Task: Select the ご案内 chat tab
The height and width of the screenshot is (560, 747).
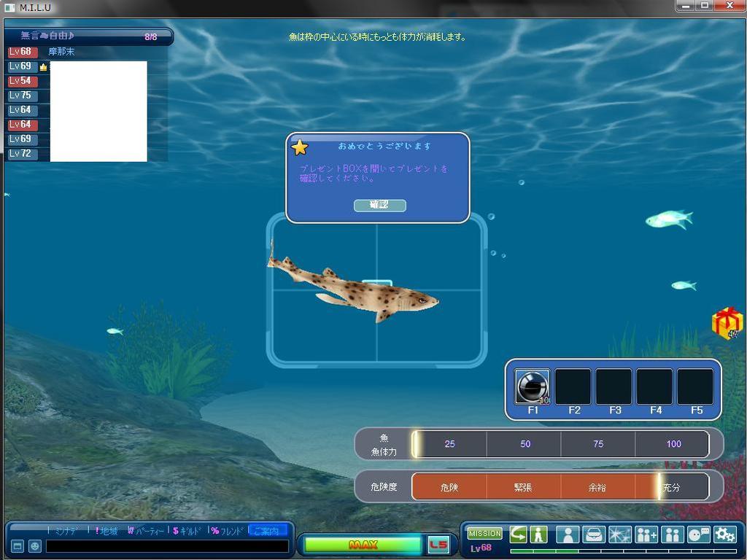Action: 266,531
